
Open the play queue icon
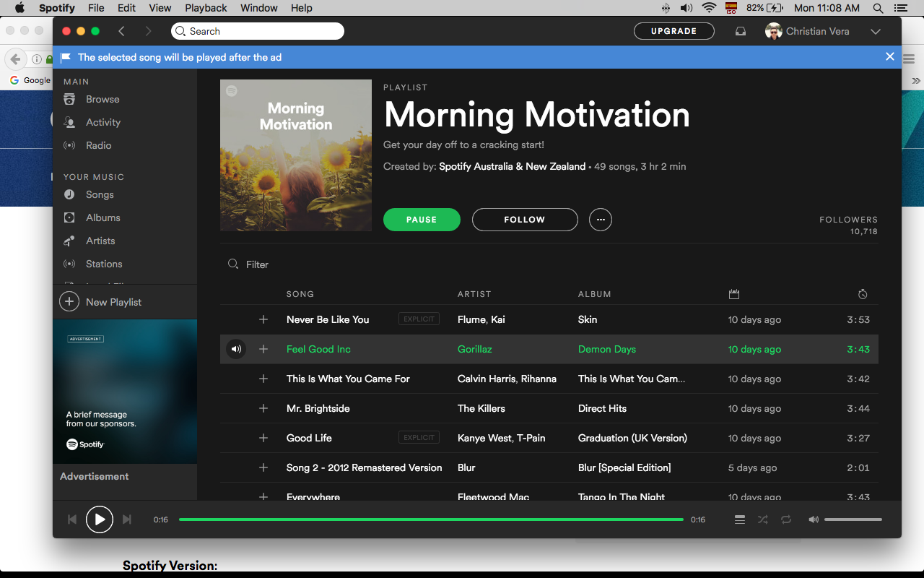coord(740,519)
